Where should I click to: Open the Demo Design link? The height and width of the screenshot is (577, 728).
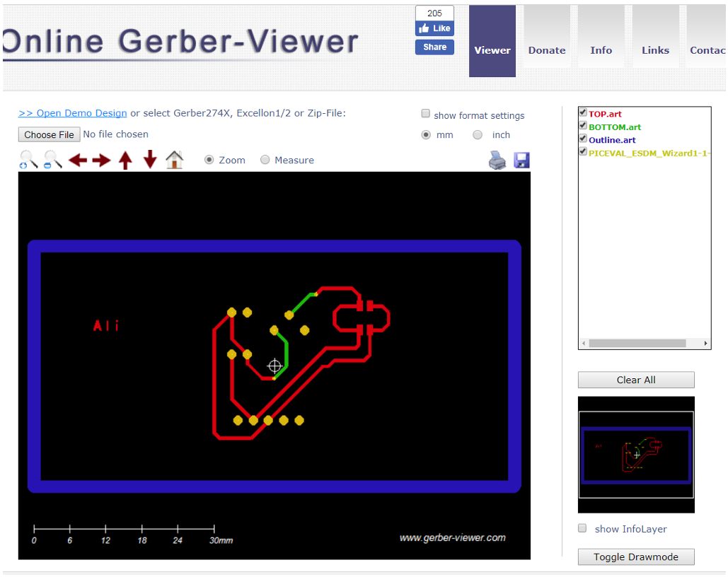point(73,113)
